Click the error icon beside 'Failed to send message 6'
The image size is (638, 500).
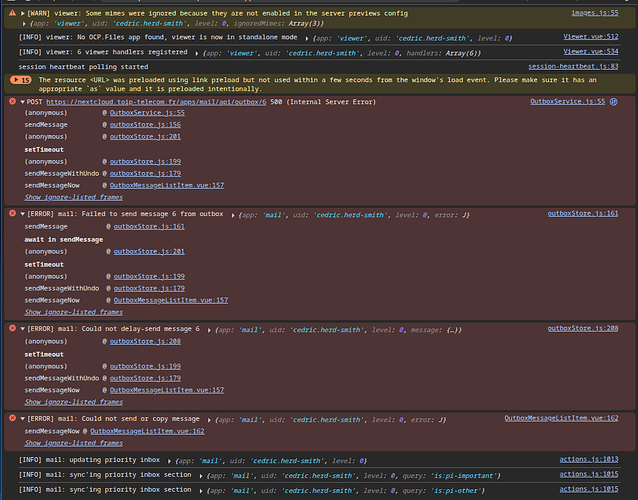(13, 213)
